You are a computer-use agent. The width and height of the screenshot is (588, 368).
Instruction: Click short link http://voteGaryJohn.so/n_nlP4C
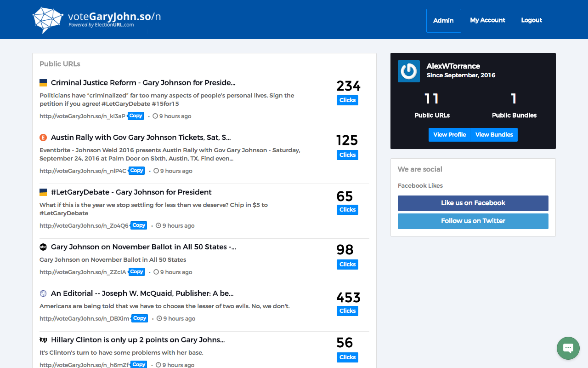[83, 171]
